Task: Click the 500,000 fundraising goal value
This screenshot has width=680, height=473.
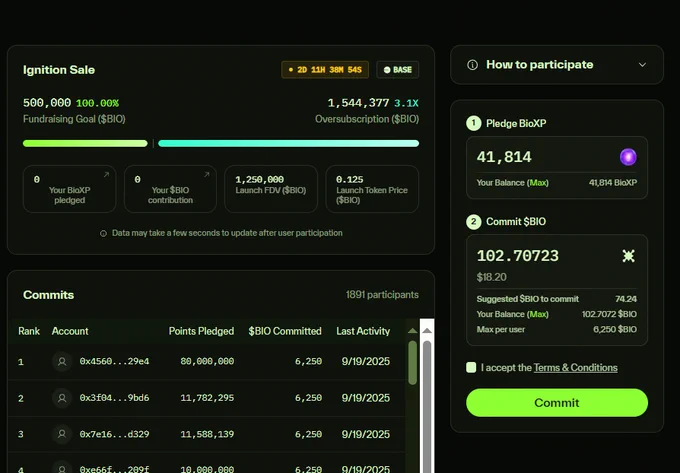Action: click(x=47, y=103)
